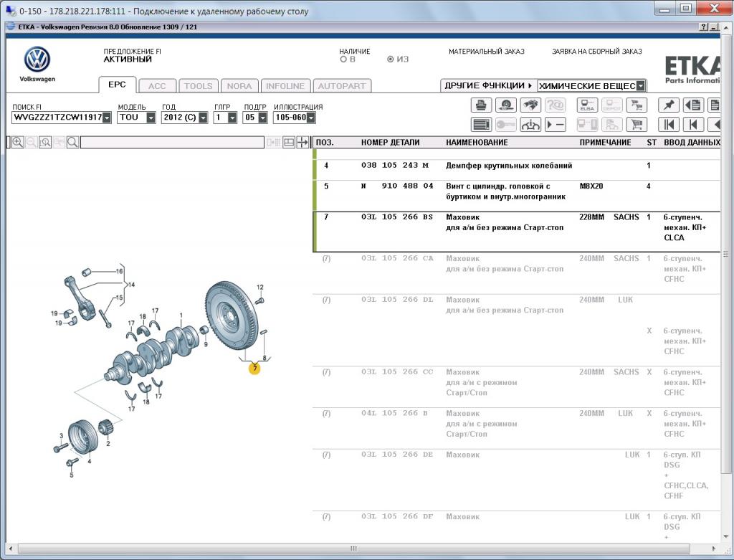Switch to the TOOLS tab
Image resolution: width=734 pixels, height=560 pixels.
coord(198,86)
